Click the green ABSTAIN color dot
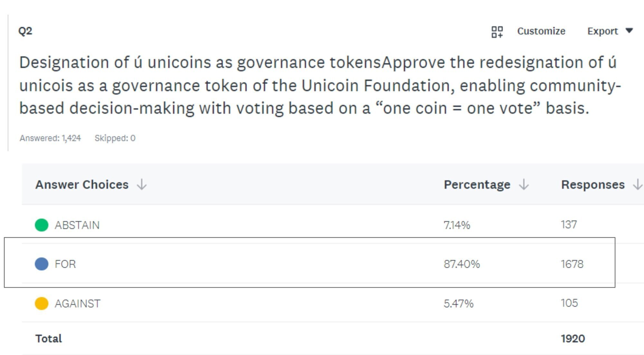 point(42,225)
